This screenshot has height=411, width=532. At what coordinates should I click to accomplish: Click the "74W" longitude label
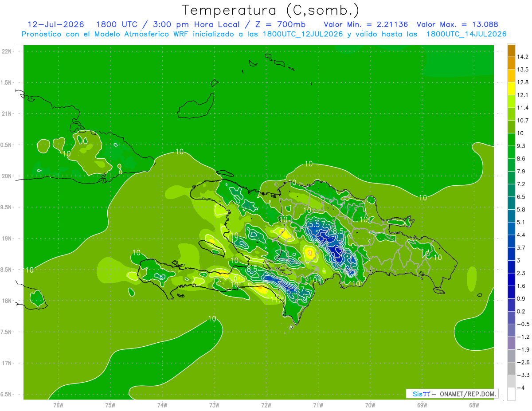pyautogui.click(x=162, y=405)
